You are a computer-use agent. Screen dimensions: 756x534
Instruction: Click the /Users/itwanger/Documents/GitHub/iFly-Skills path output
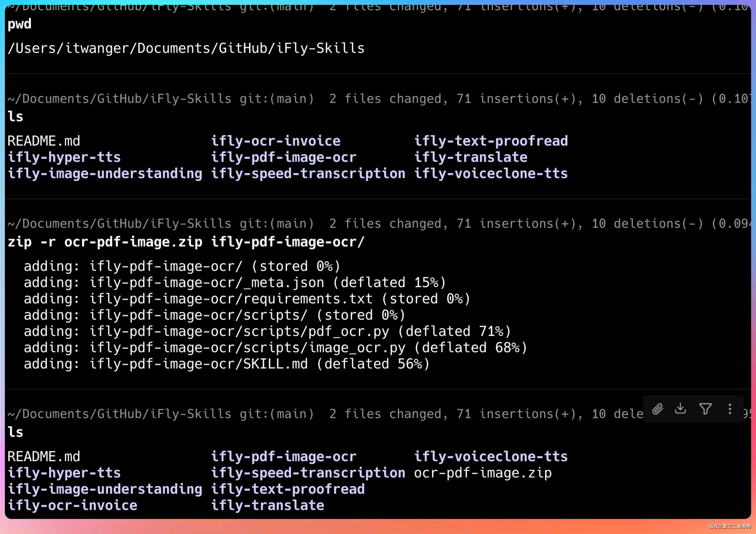[186, 48]
